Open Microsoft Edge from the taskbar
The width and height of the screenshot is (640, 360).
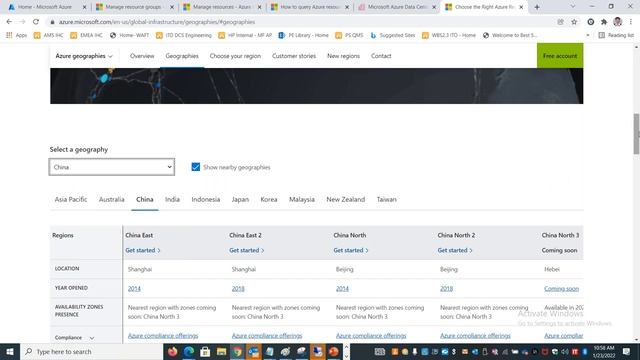pyautogui.click(x=189, y=351)
